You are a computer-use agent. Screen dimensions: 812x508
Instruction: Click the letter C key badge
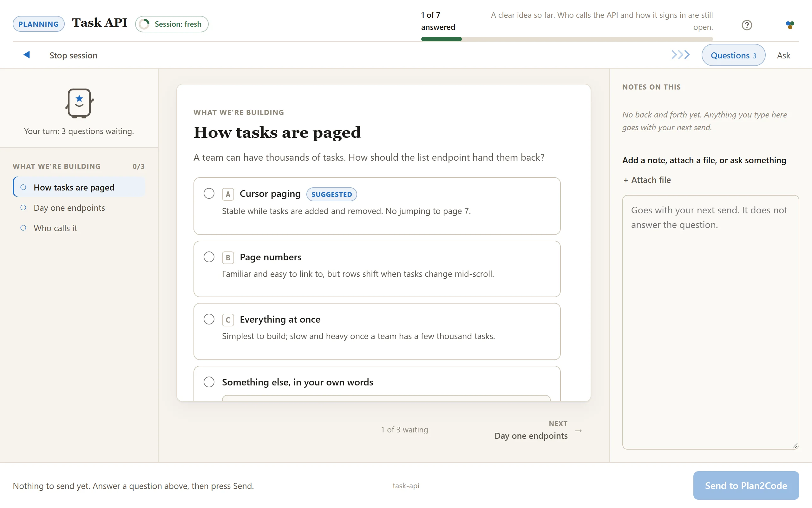tap(228, 320)
